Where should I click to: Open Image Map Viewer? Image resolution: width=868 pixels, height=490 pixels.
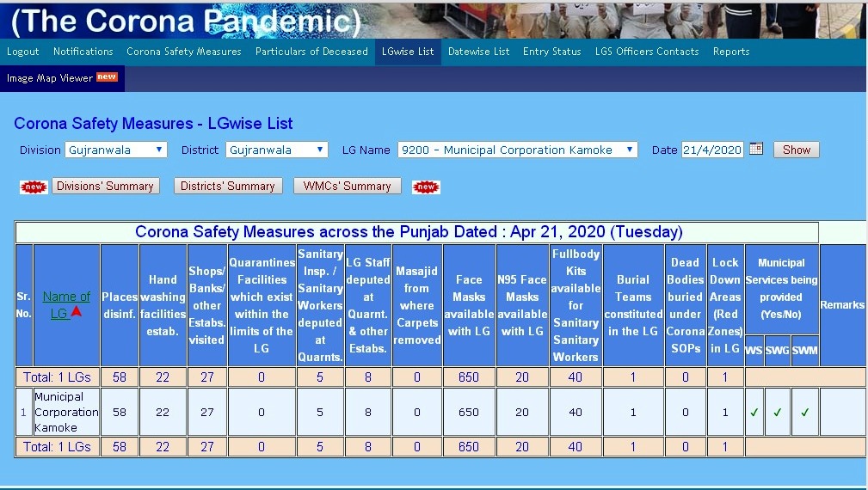50,78
